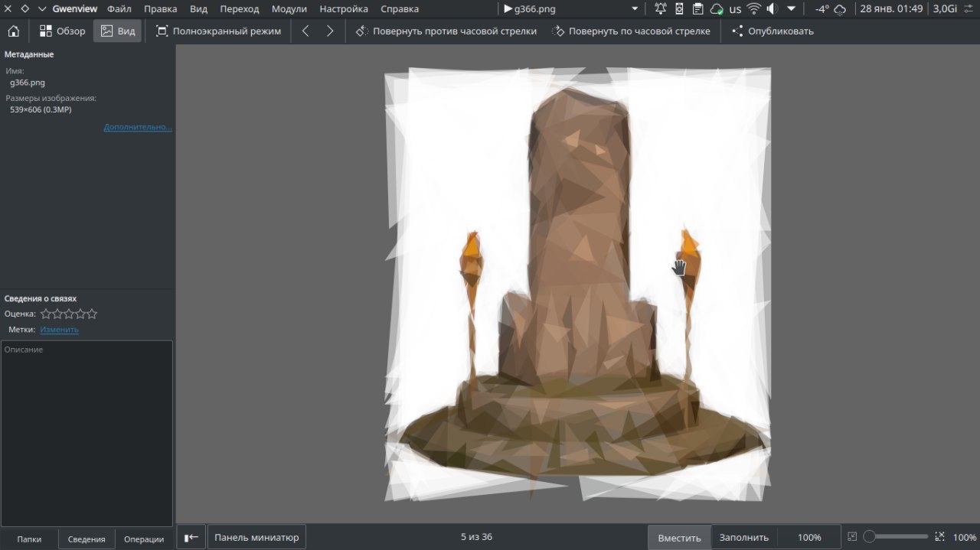
Task: Switch the us keyboard layout indicator
Action: click(x=735, y=9)
